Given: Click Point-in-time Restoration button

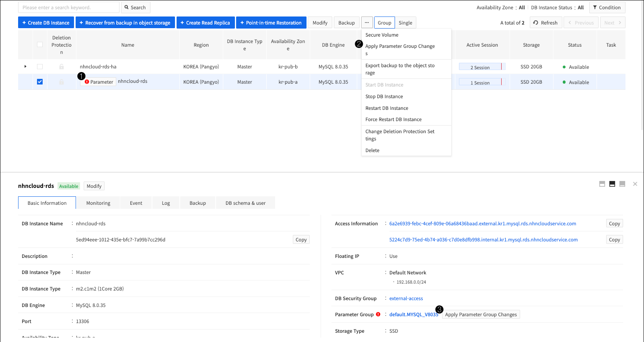Looking at the screenshot, I should coord(271,23).
